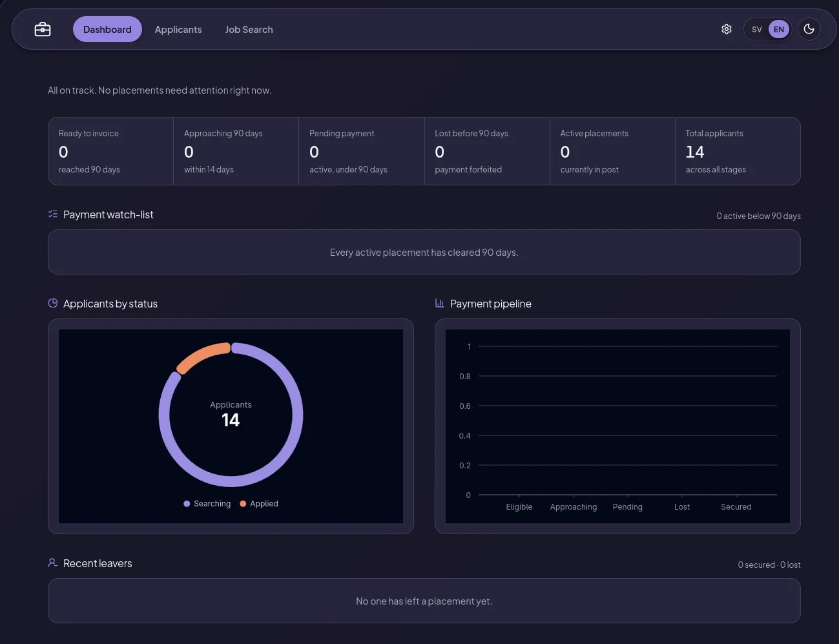Click the Lost axis label
Screen dimensions: 839x644
click(682, 507)
